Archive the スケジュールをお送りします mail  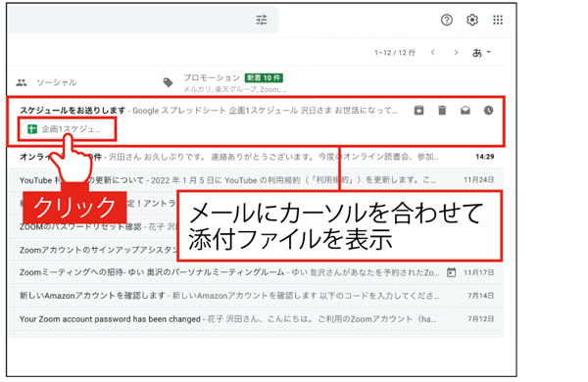coord(418,111)
